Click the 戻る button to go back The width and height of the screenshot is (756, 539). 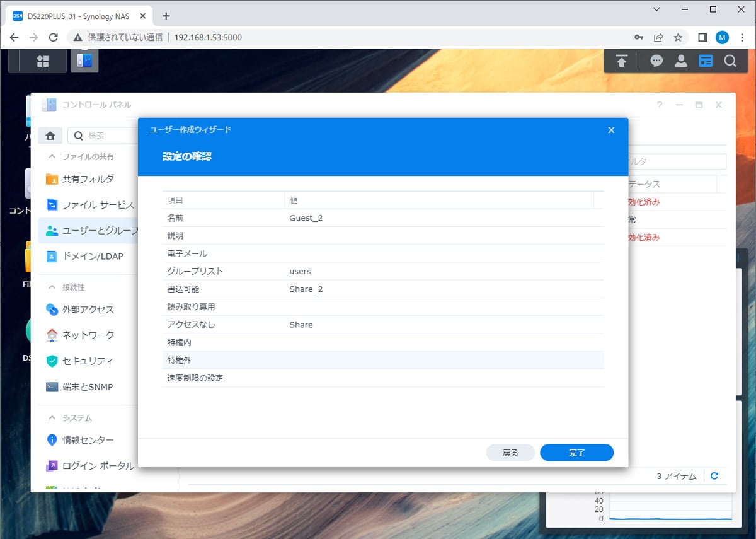tap(510, 453)
